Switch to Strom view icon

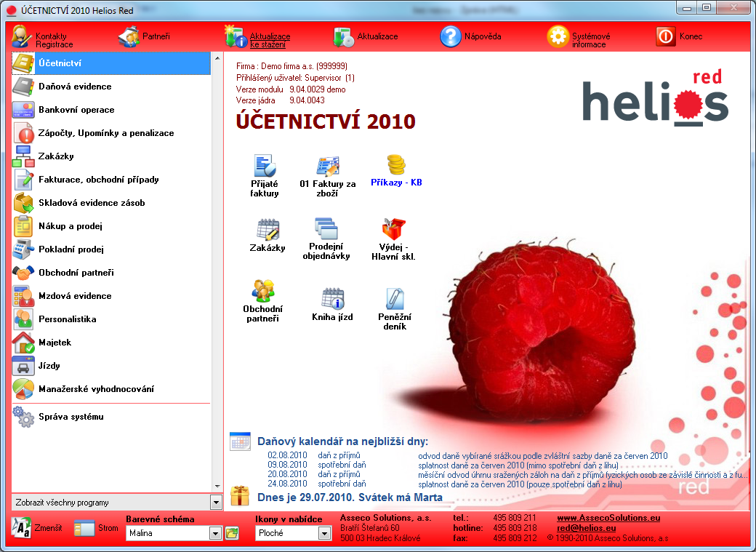point(84,528)
